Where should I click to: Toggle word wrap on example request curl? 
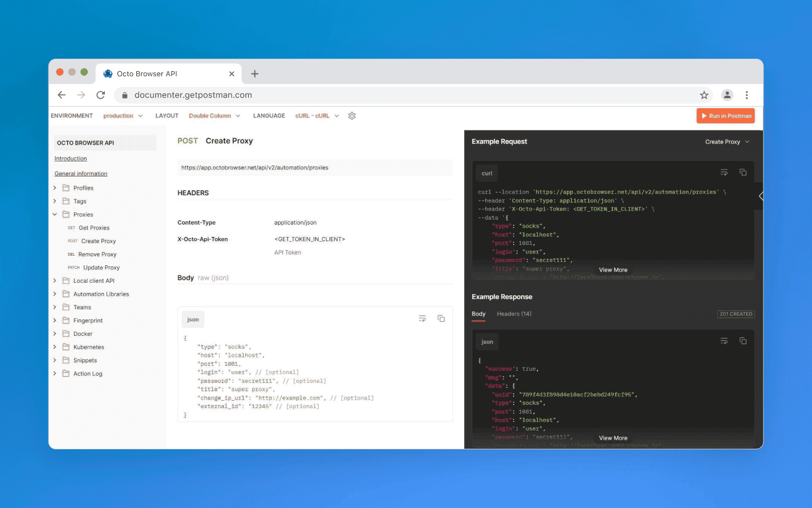click(724, 173)
